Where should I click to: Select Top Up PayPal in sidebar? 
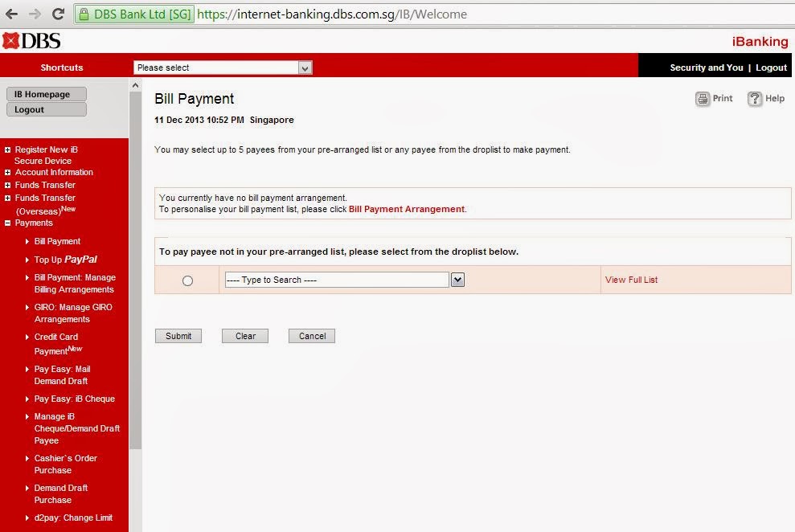[65, 259]
